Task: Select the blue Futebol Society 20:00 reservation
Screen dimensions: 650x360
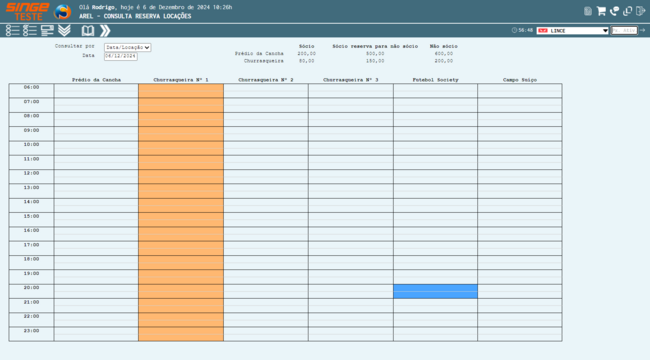Action: click(435, 291)
